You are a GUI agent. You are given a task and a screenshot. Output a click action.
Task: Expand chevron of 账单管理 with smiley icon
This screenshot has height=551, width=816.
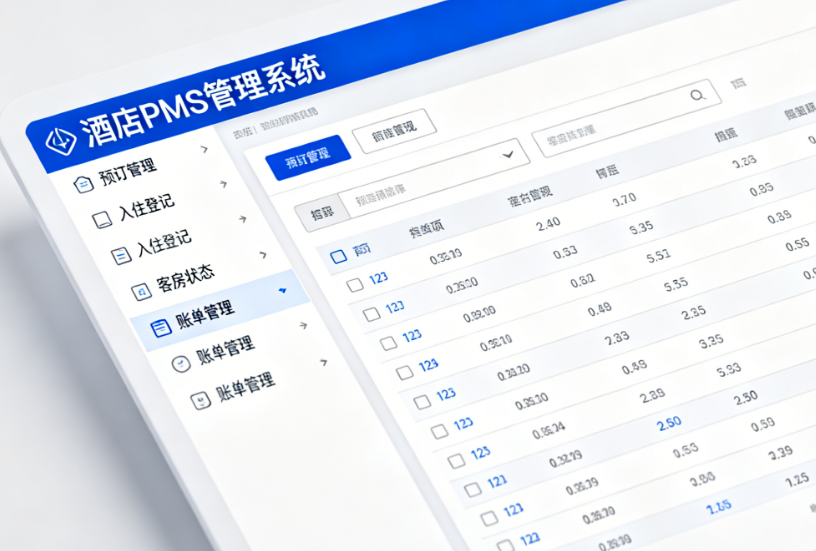pyautogui.click(x=324, y=362)
